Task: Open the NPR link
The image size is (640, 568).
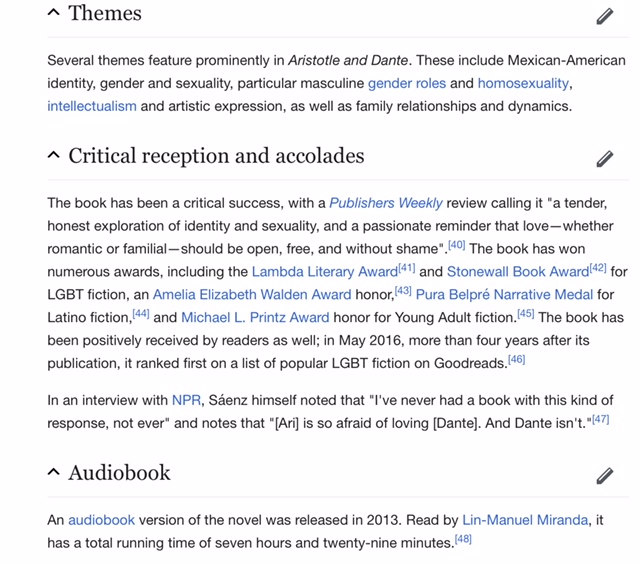Action: click(x=186, y=400)
